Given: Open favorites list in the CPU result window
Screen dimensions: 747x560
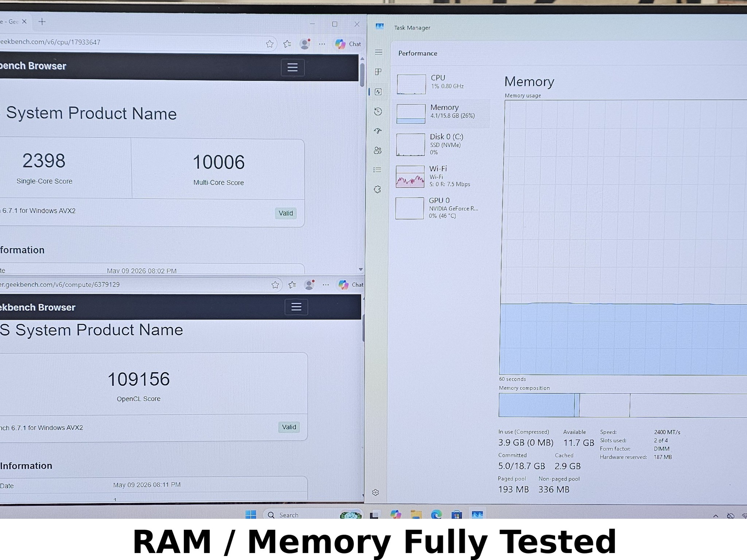Looking at the screenshot, I should tap(287, 44).
